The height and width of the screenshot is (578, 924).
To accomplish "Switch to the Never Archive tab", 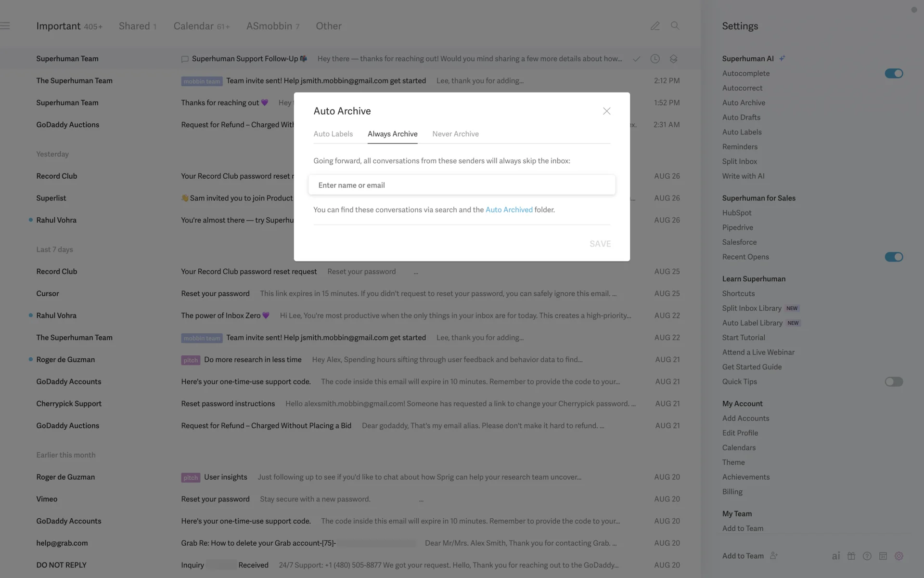I will (455, 134).
